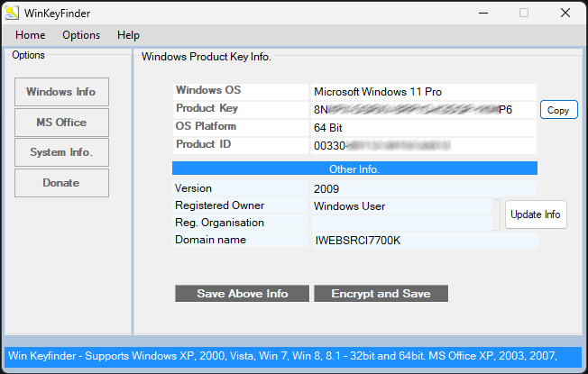
Task: Click the 'Domain name' label
Action: click(x=210, y=240)
